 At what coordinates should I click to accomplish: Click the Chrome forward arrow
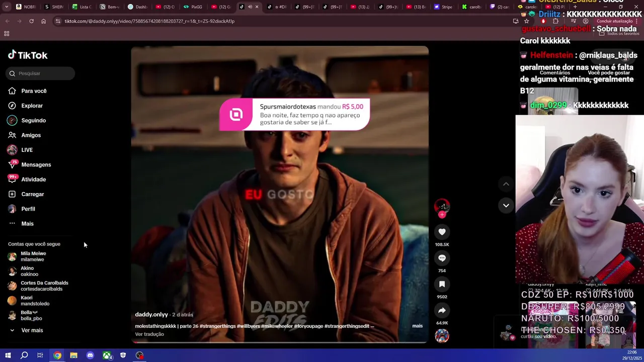pyautogui.click(x=19, y=21)
